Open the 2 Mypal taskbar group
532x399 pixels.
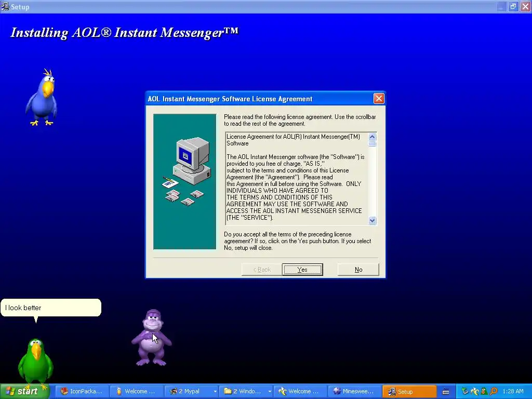(191, 391)
